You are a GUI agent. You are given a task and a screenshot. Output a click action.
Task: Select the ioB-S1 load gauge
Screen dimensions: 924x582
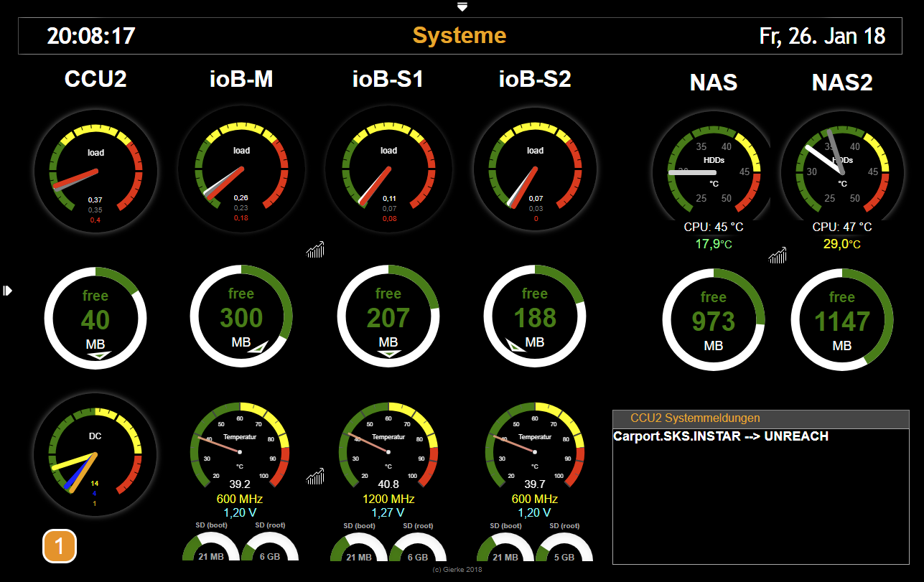pos(388,169)
